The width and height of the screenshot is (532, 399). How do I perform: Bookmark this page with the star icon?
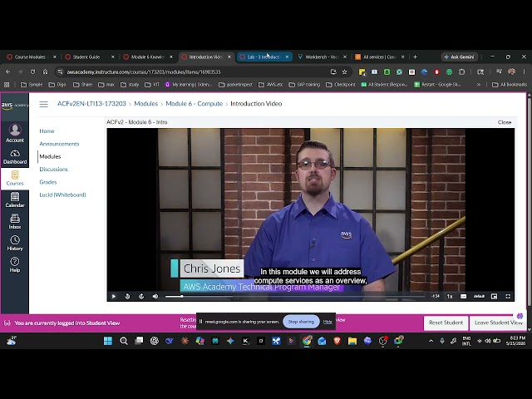click(x=345, y=72)
